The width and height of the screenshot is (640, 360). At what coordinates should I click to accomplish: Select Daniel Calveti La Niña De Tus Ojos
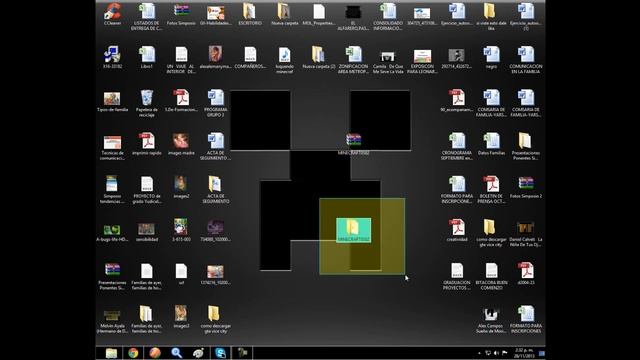coord(526,233)
